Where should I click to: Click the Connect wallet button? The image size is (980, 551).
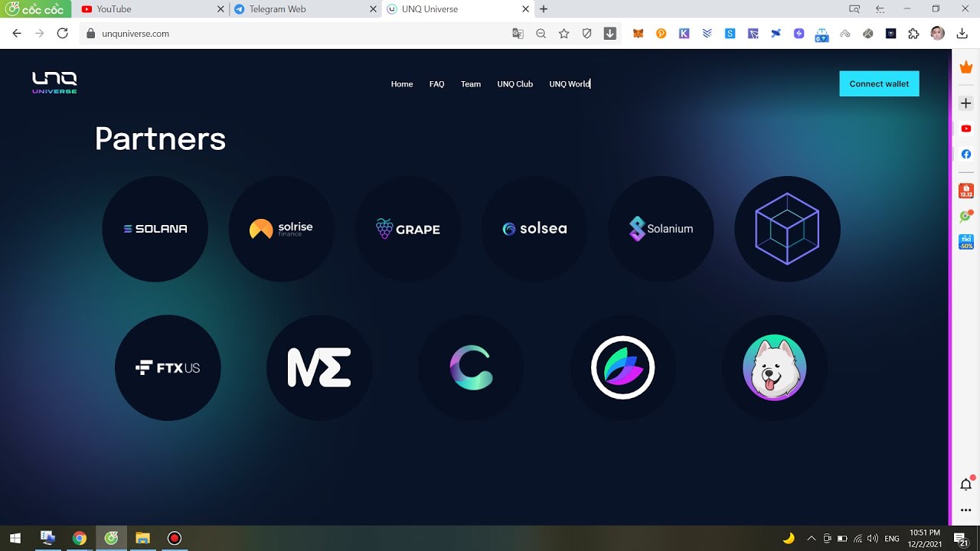tap(879, 84)
